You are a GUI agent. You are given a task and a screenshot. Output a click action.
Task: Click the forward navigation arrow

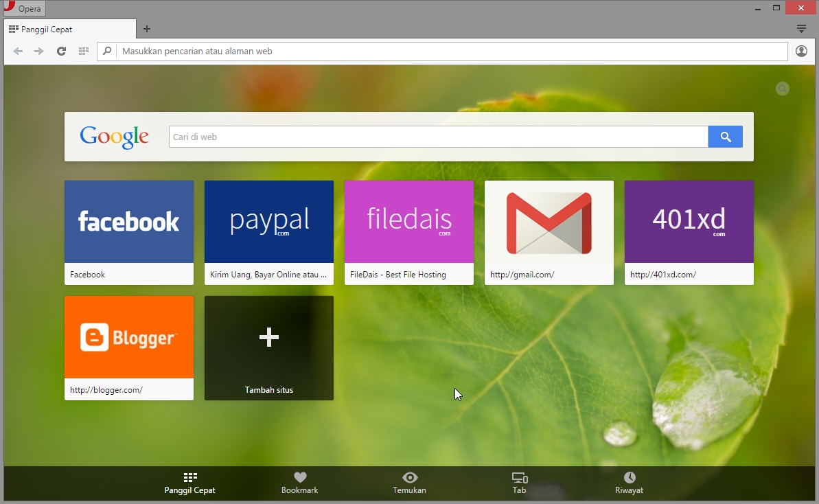click(39, 51)
